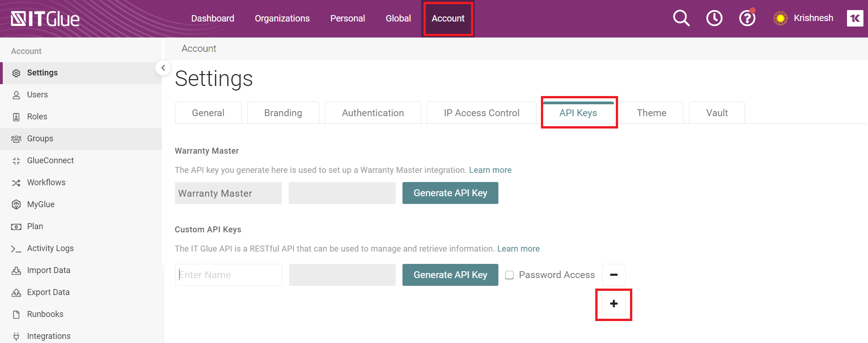Click the IT Glue logo

(x=45, y=19)
